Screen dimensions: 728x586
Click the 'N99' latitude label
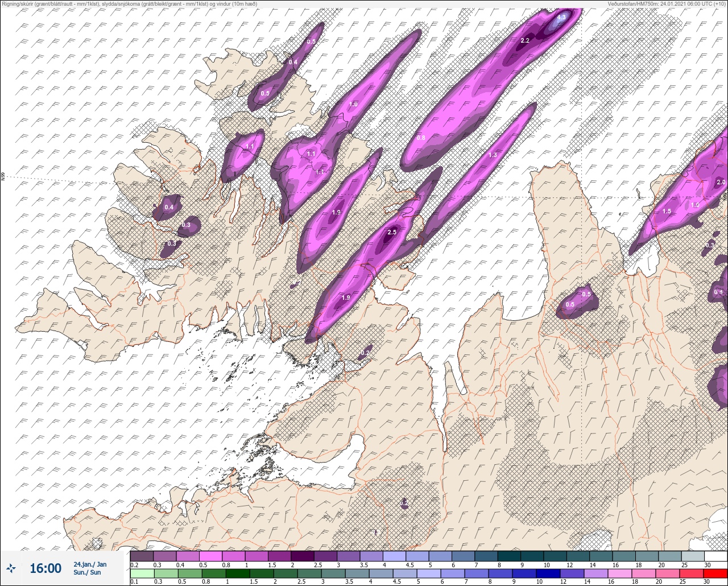[x=3, y=177]
